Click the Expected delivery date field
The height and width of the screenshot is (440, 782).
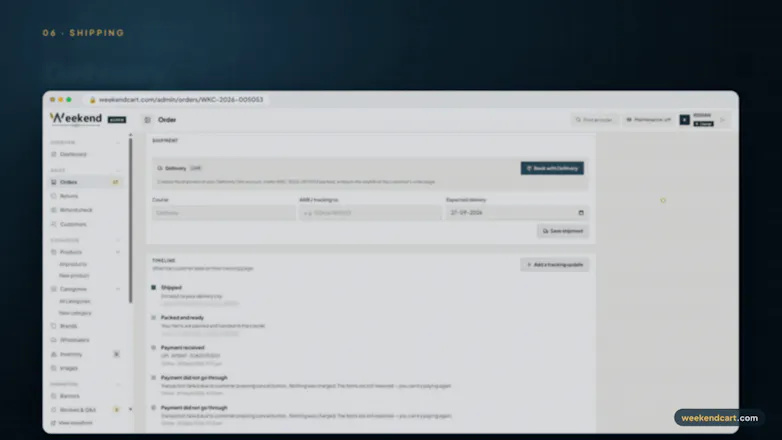[x=517, y=213]
